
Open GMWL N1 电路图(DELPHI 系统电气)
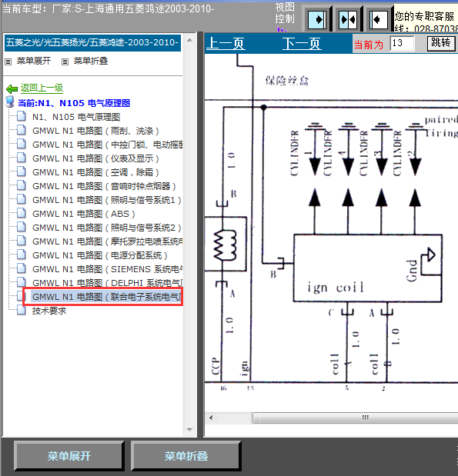click(x=107, y=283)
